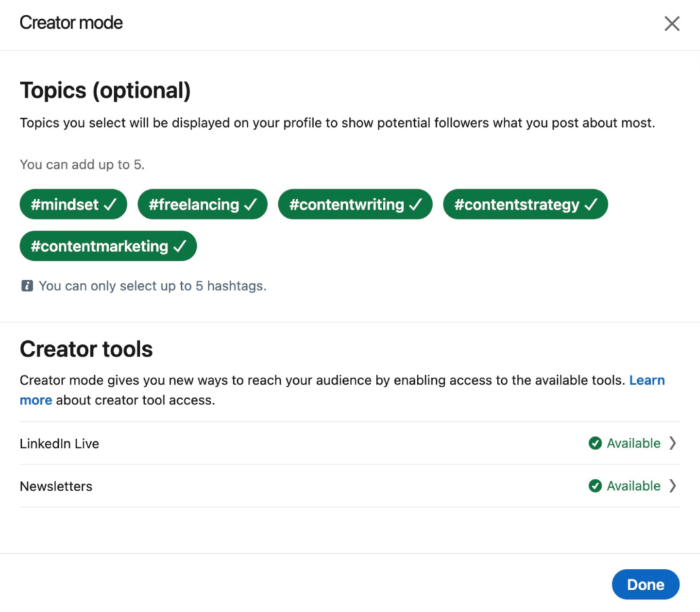The image size is (700, 612).
Task: Click the checkmark inside the #freelancing pill
Action: (x=249, y=204)
